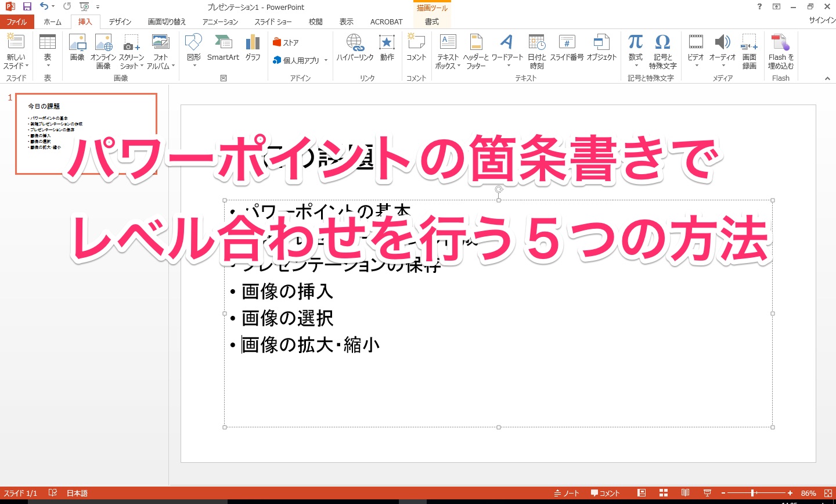Open ワードアート WordArt gallery
This screenshot has height=504, width=836.
507,51
